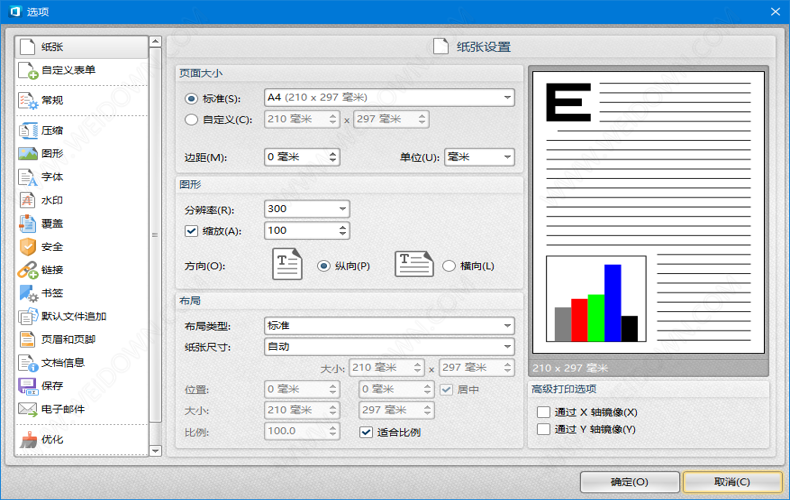Image resolution: width=790 pixels, height=500 pixels.
Task: Click the page preview thumbnail
Action: [x=648, y=212]
